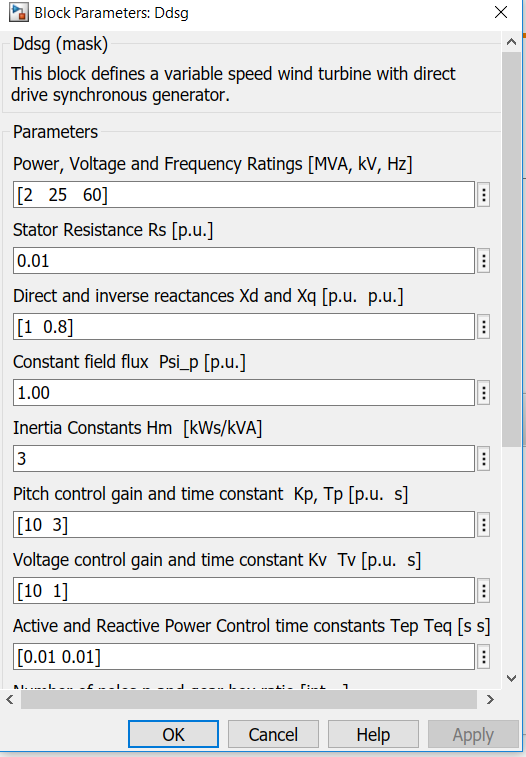Edit the Xd and Xq reactances field
The image size is (526, 757).
pyautogui.click(x=244, y=327)
